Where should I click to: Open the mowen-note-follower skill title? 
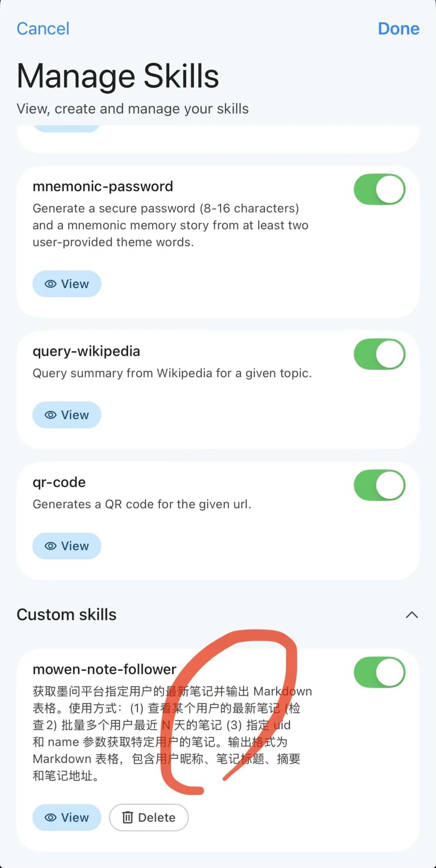[x=105, y=670]
